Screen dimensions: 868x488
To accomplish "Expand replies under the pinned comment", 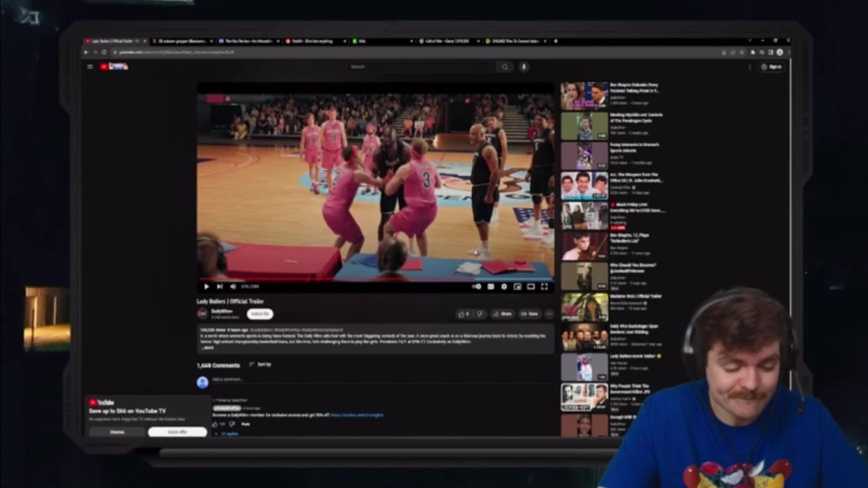I will (226, 433).
